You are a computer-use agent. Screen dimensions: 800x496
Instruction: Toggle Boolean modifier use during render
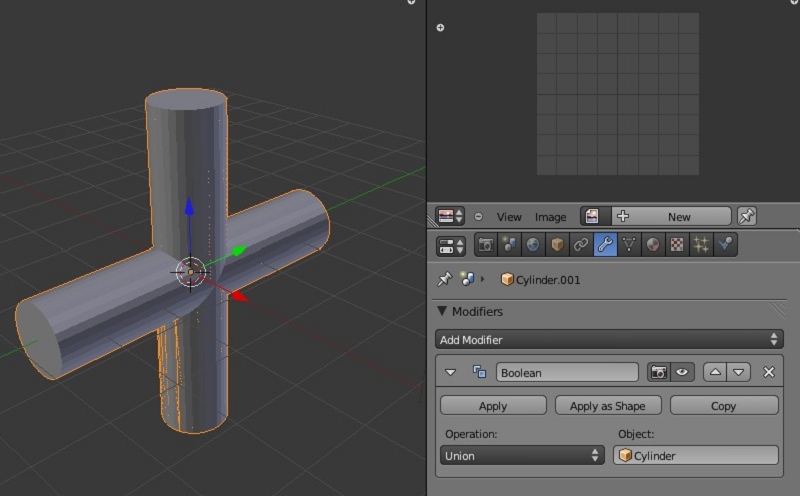[658, 372]
